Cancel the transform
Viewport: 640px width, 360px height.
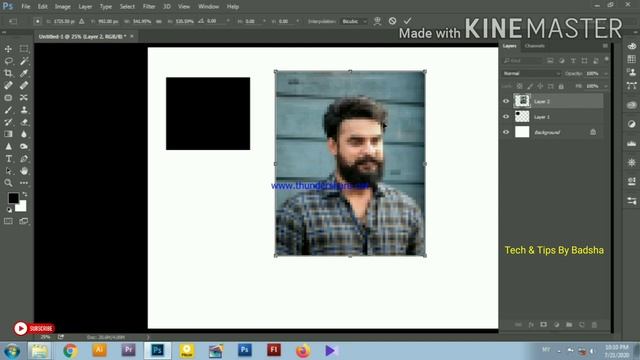(x=392, y=21)
